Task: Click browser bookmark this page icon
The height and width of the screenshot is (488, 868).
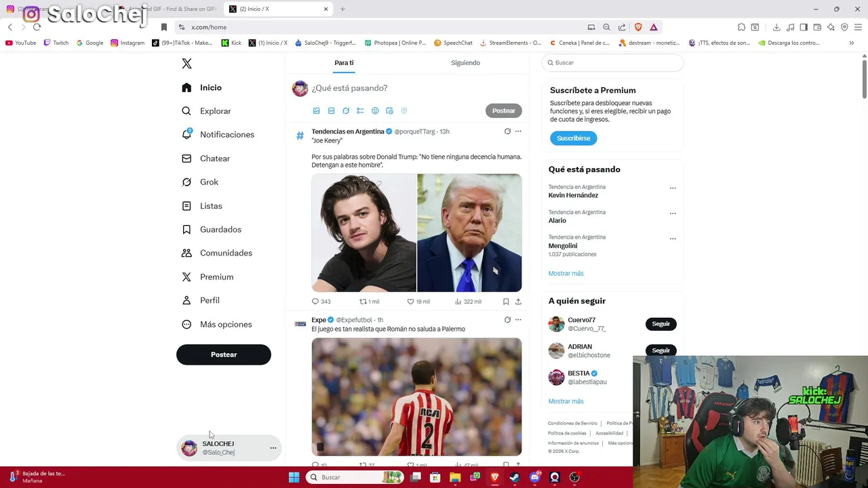Action: pos(163,27)
